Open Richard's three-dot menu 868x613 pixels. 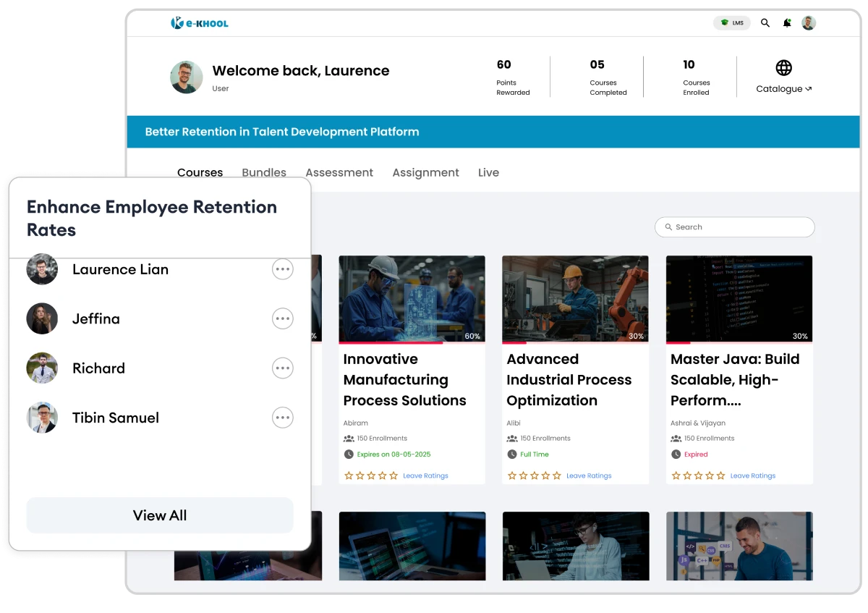(283, 368)
